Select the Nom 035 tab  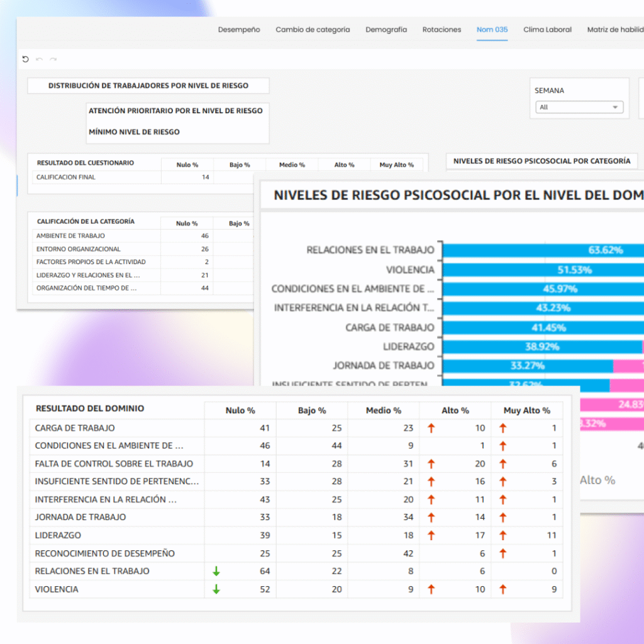click(492, 30)
